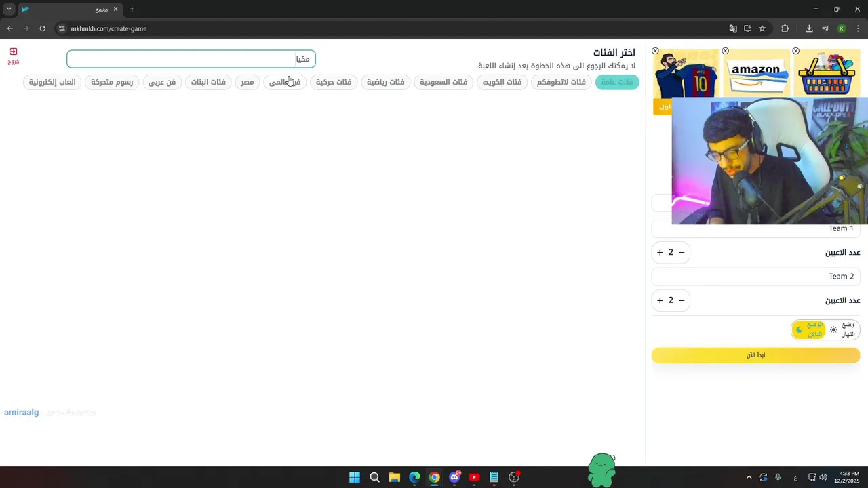Viewport: 868px width, 488px height.
Task: Open Windows taskbar search
Action: point(374,477)
